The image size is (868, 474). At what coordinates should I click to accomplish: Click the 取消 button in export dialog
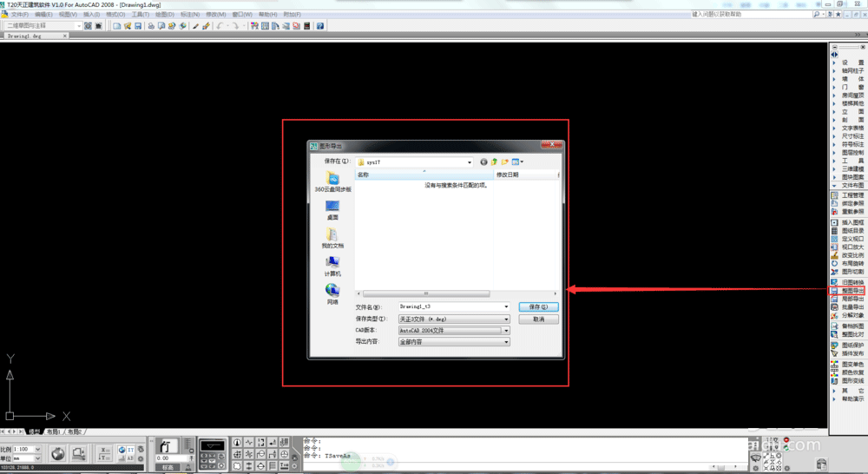click(538, 319)
